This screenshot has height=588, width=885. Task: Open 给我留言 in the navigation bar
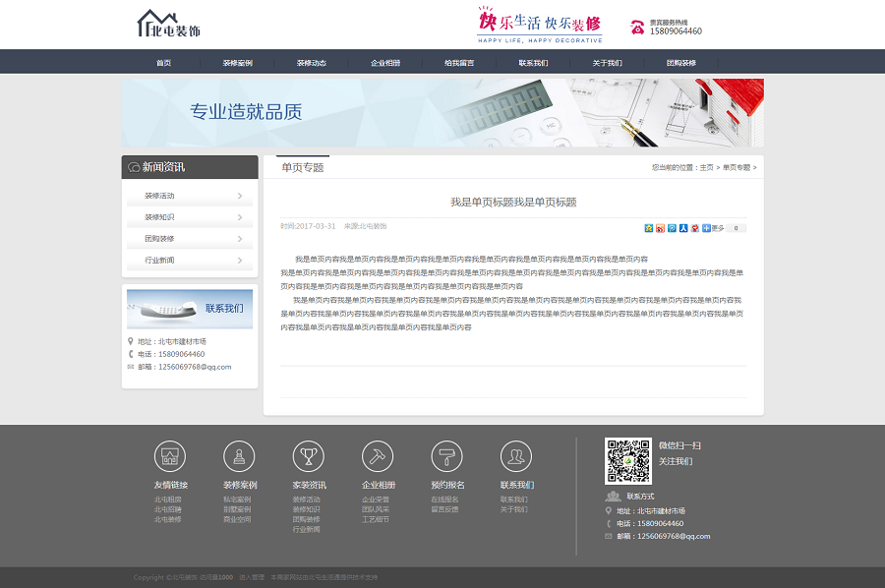coord(459,63)
